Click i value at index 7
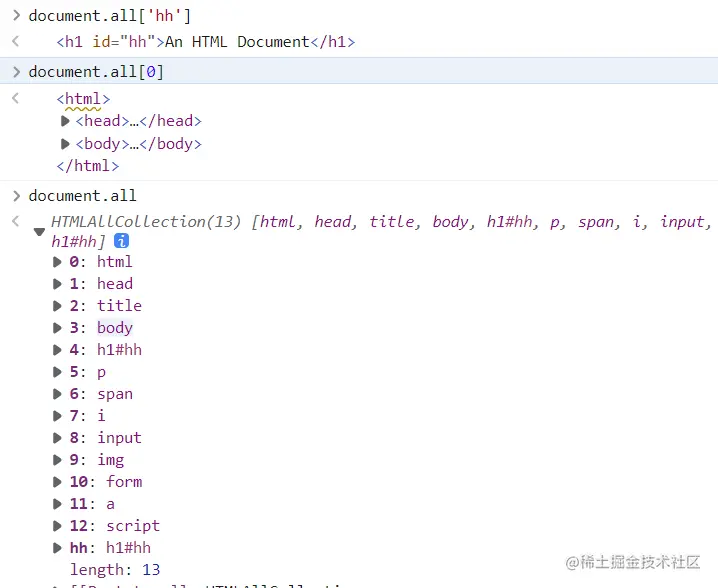718x588 pixels. coord(101,416)
